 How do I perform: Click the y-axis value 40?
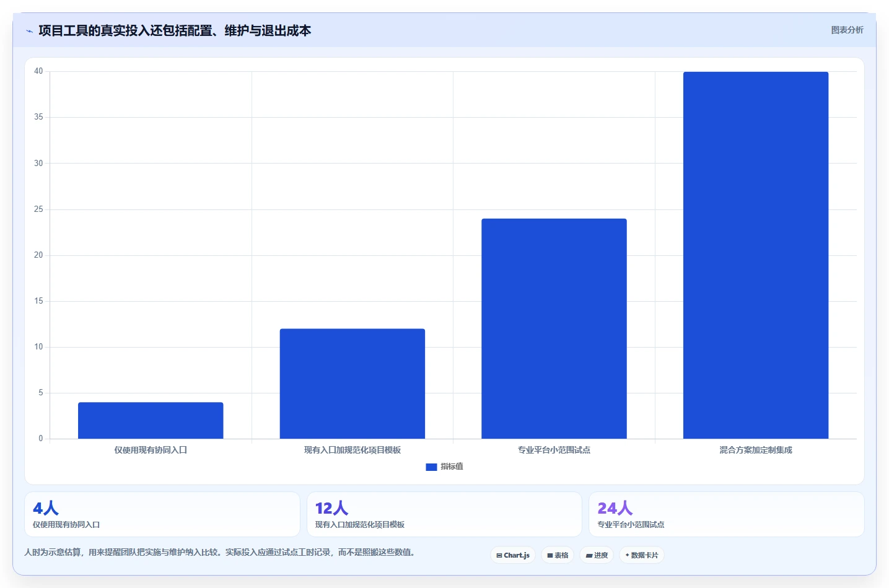(38, 71)
